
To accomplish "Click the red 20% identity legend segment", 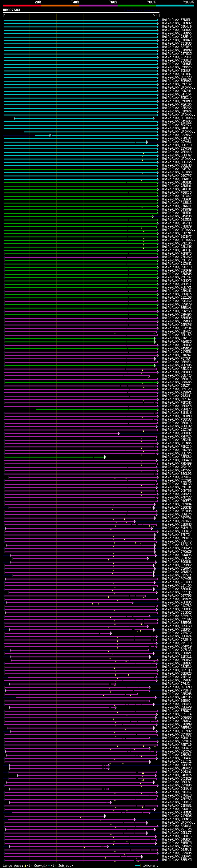I will [22, 6].
